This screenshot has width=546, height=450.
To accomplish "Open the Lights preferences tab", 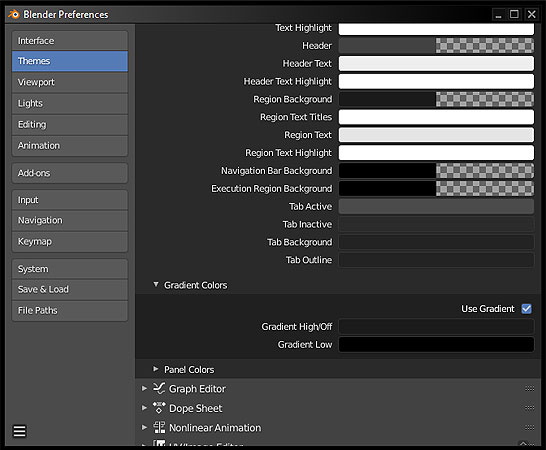I will click(70, 103).
